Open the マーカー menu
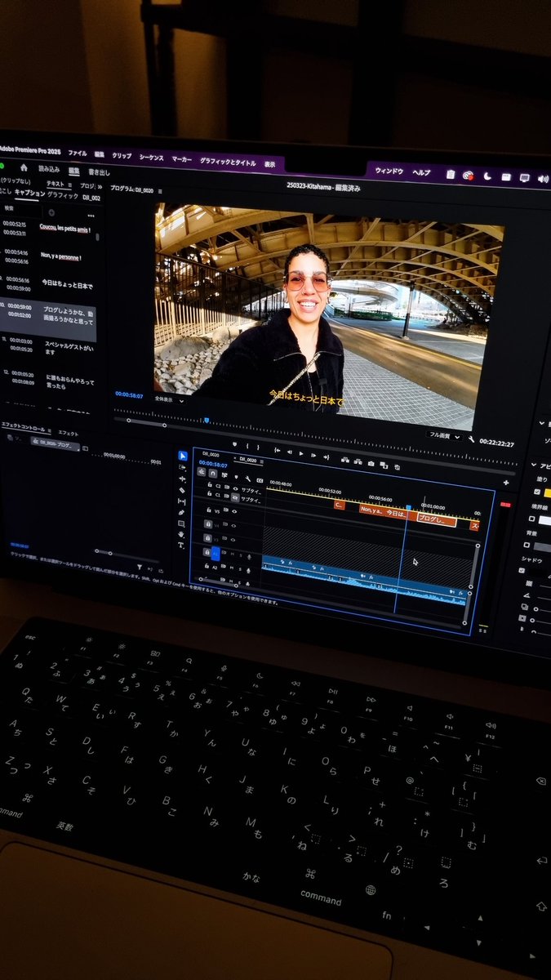 181,159
